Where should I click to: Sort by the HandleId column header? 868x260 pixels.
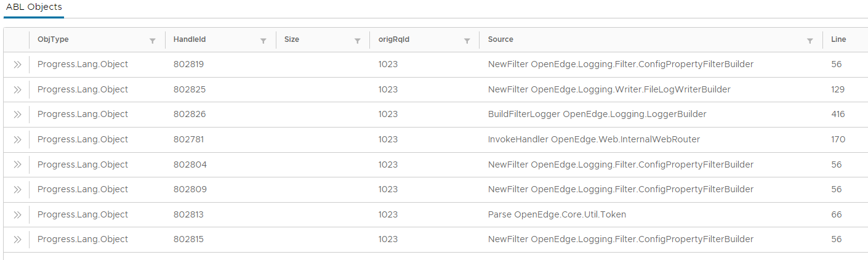(190, 39)
